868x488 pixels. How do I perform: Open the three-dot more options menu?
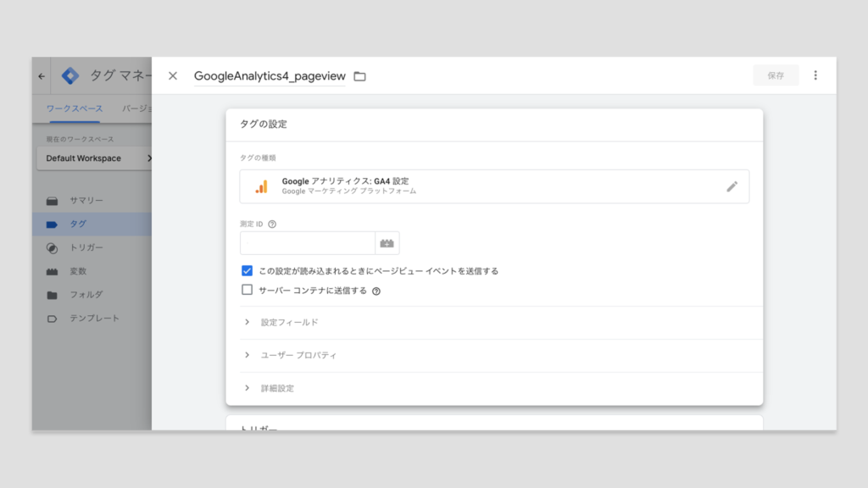pyautogui.click(x=815, y=75)
